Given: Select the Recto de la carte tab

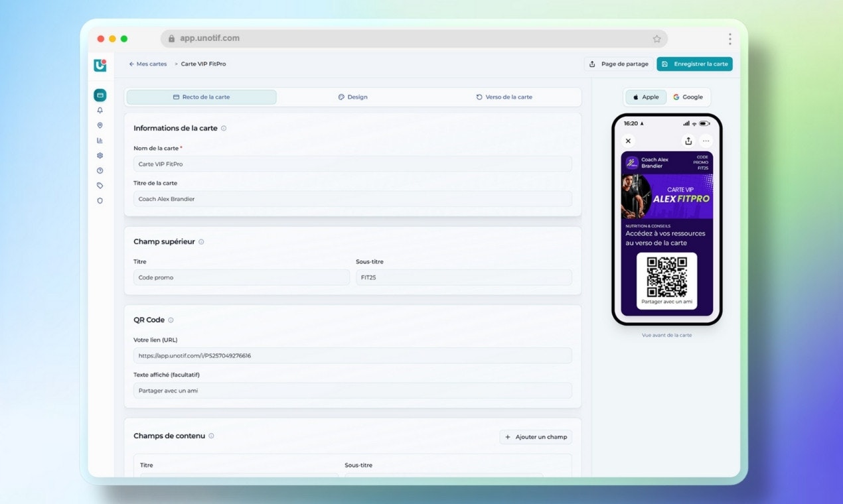Looking at the screenshot, I should pos(200,97).
